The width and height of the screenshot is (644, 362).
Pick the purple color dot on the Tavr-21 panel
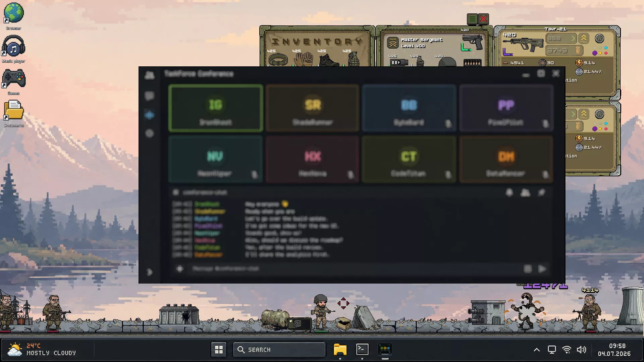click(x=595, y=53)
